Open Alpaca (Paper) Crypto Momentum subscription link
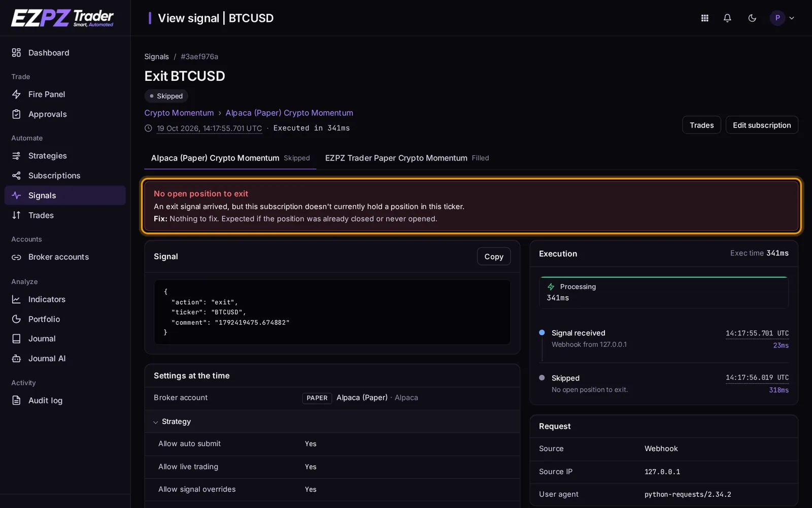Screen dimensions: 812x508 click(x=289, y=113)
